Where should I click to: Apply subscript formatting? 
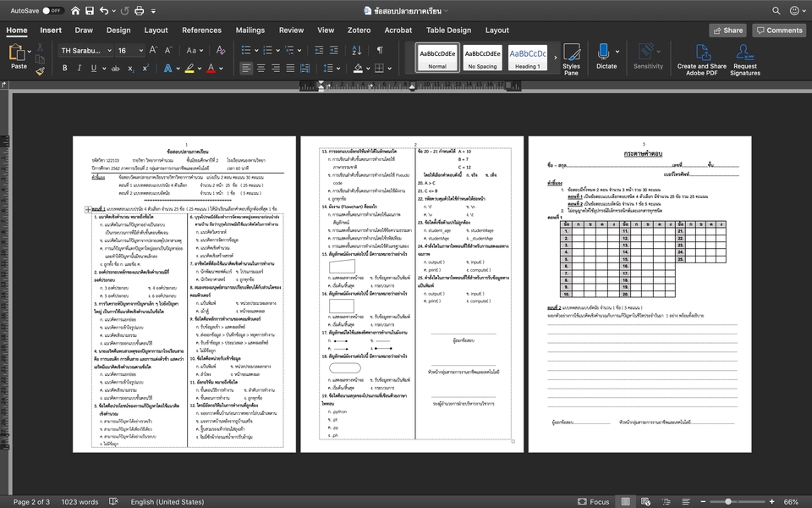point(131,69)
